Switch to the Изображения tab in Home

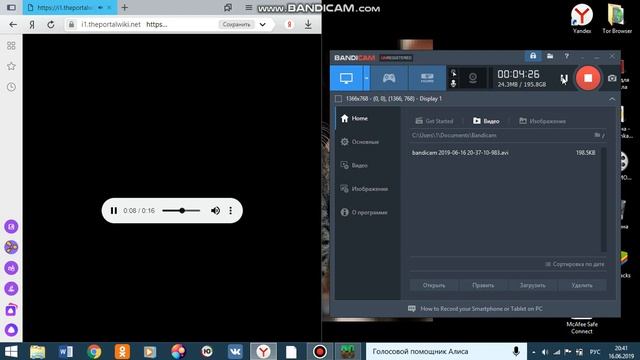click(542, 121)
